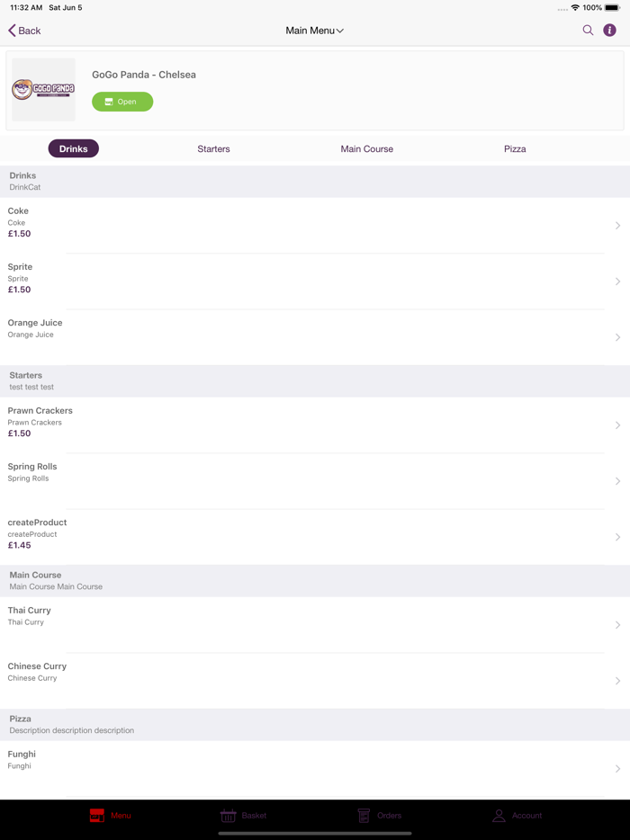Expand the Main Menu dropdown

314,31
